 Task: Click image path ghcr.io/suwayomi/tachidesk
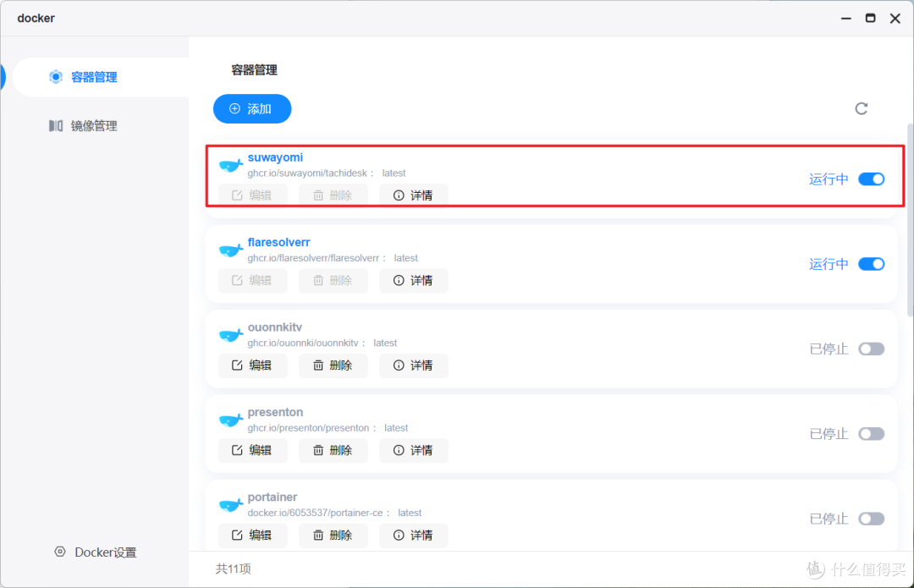307,173
